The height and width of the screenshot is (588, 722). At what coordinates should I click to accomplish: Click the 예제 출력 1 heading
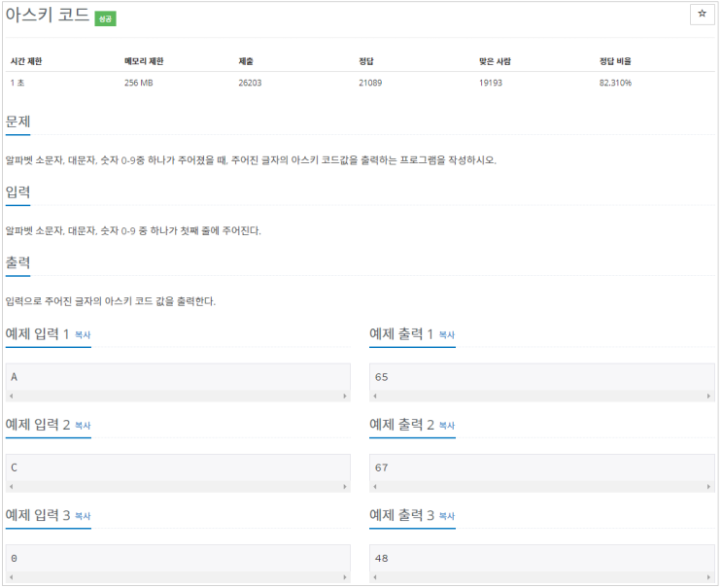tap(401, 333)
